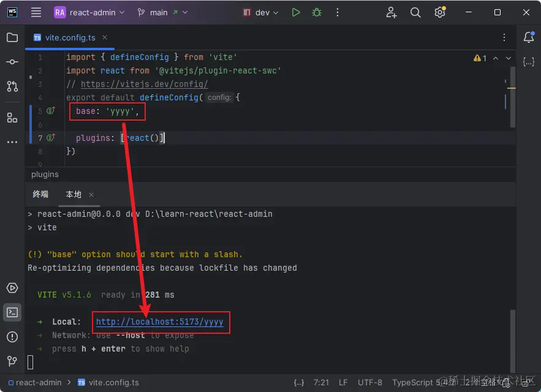Select the vite.config.ts editor tab
Image resolution: width=541 pixels, height=392 pixels.
point(70,37)
